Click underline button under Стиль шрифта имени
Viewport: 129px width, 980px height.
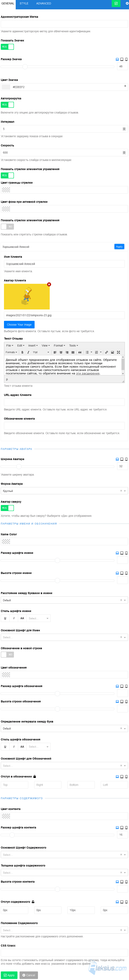5,618
